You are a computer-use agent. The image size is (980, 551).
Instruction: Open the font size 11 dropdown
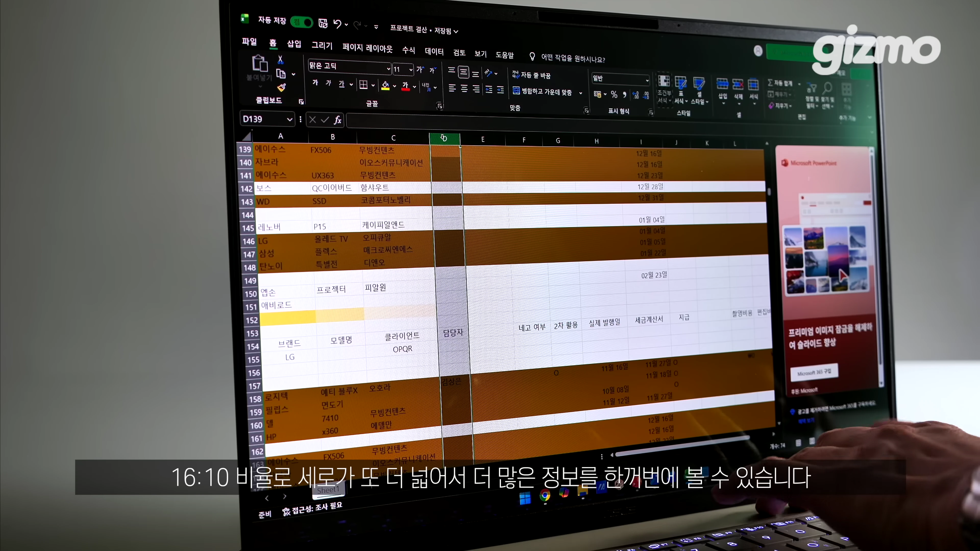411,70
